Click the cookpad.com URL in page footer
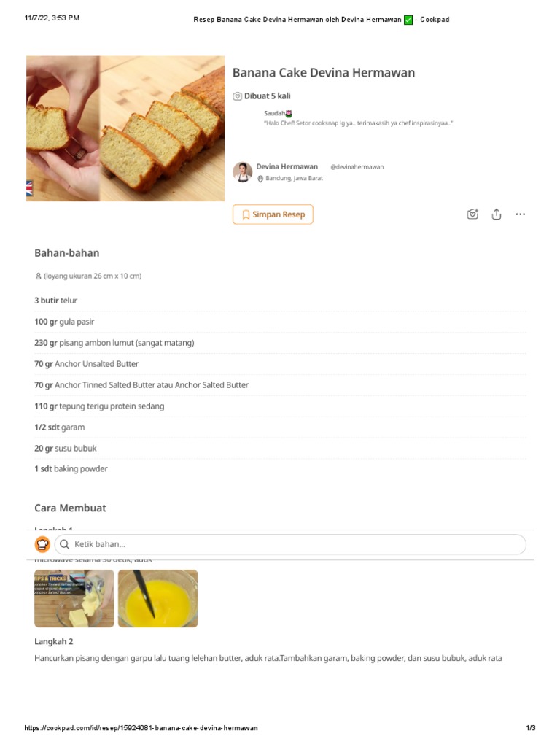 [141, 728]
